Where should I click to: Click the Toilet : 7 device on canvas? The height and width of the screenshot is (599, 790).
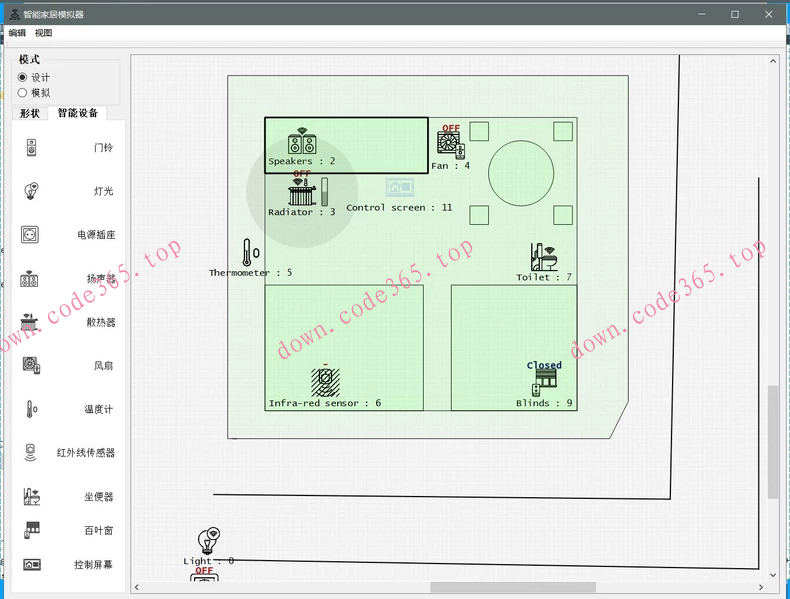click(x=544, y=257)
